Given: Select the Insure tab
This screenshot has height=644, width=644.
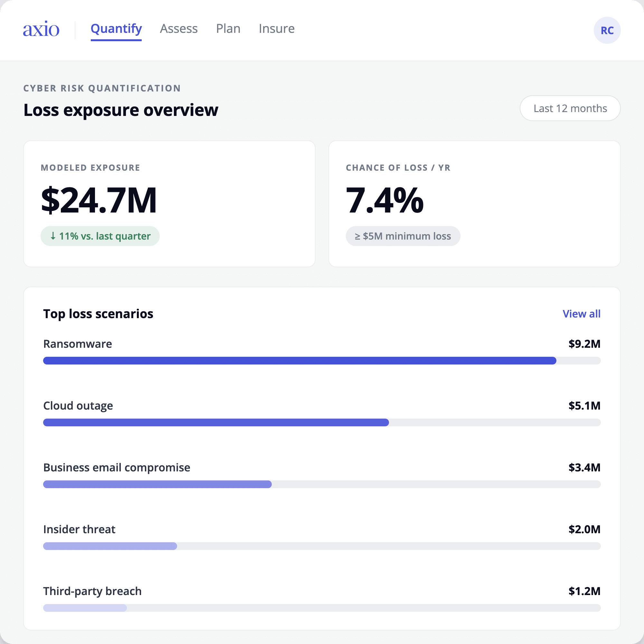Looking at the screenshot, I should coord(276,29).
